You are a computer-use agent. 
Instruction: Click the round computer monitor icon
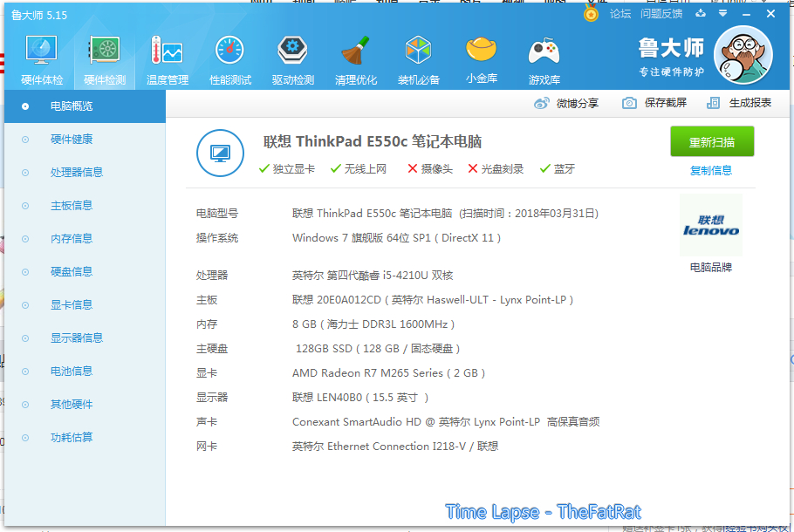click(x=220, y=153)
